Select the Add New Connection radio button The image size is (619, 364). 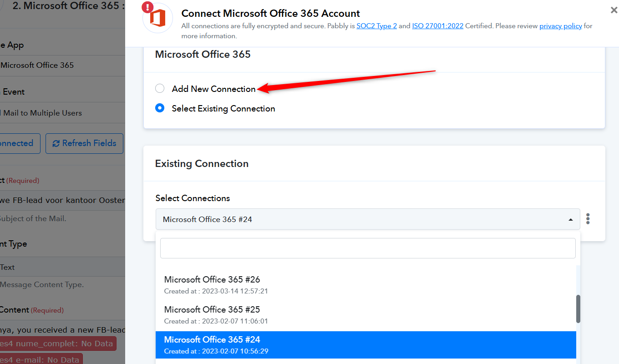coord(160,89)
